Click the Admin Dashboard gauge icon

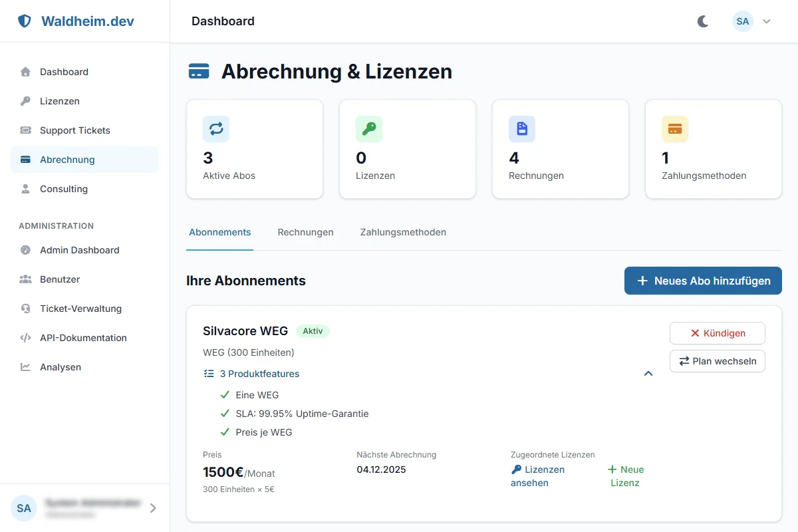25,250
